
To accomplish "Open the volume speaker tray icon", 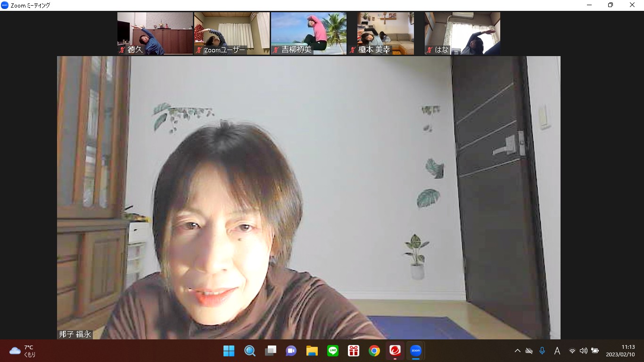I will pos(584,351).
